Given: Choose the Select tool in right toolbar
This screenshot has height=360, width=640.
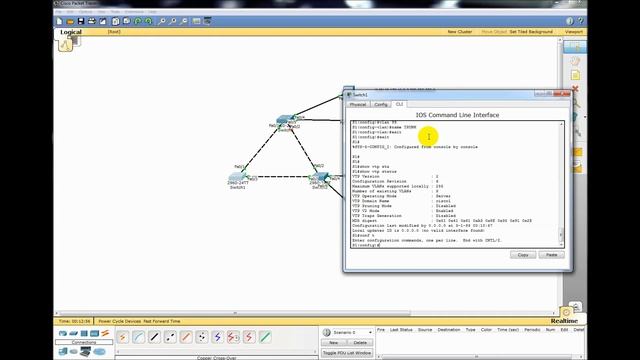Looking at the screenshot, I should (575, 47).
